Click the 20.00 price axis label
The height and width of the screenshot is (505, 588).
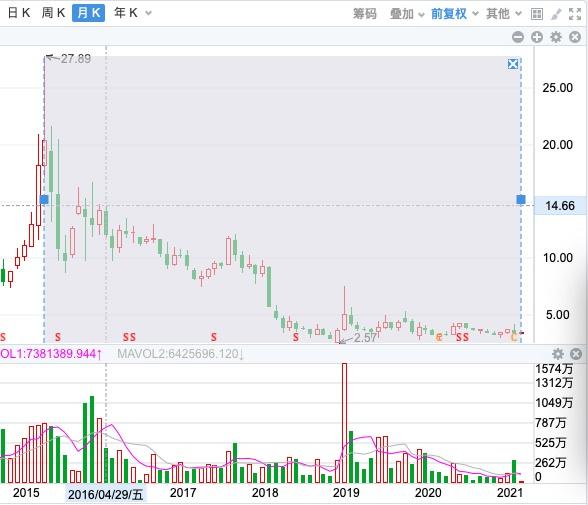click(558, 145)
